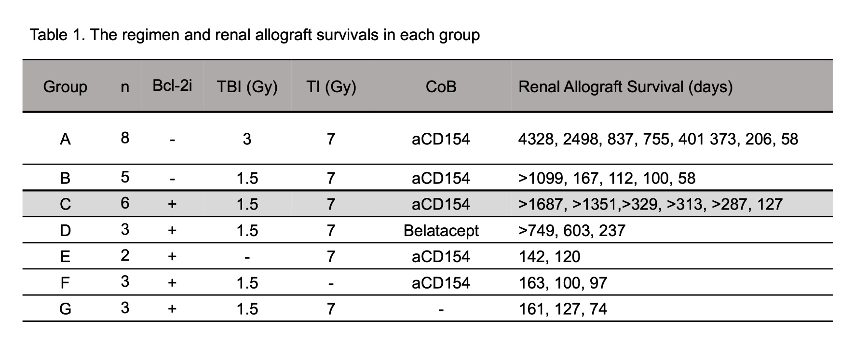
Task: Click the table title "Table 1" caption
Action: click(255, 35)
